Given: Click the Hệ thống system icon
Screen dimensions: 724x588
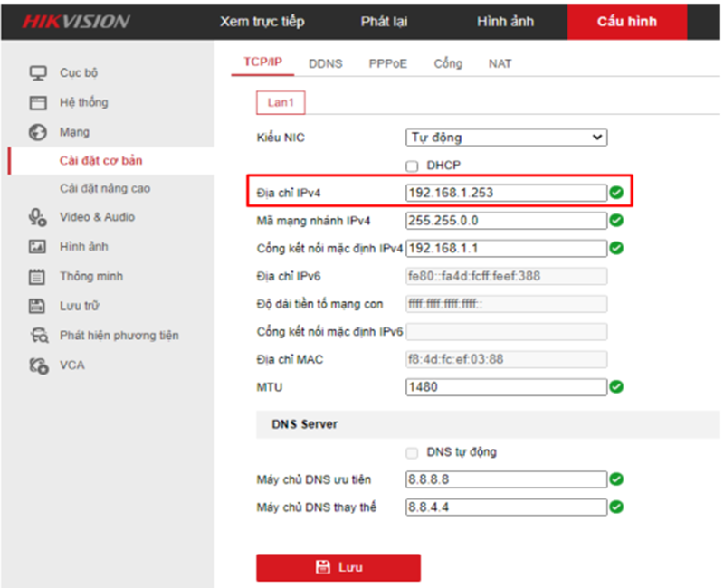Looking at the screenshot, I should point(38,102).
